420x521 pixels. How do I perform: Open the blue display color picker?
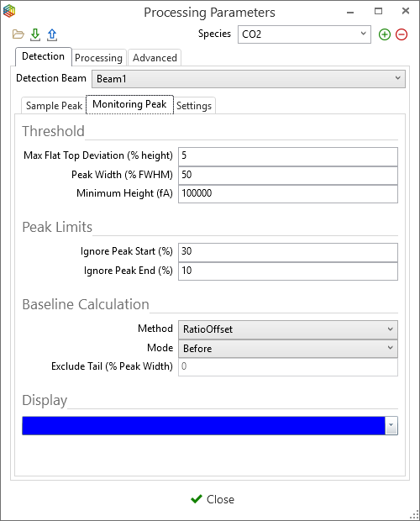point(210,426)
